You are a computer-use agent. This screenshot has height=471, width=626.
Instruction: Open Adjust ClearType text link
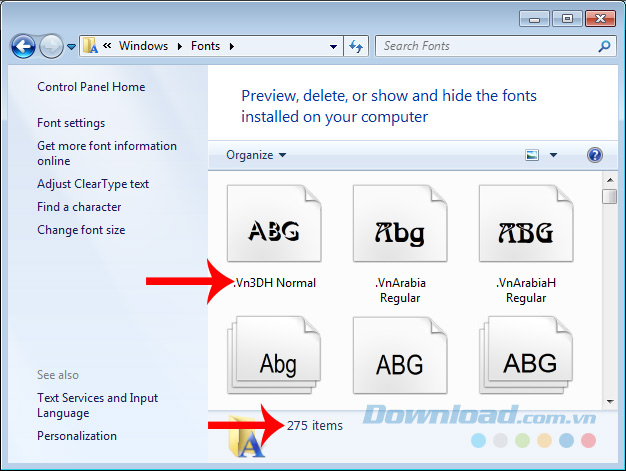93,184
